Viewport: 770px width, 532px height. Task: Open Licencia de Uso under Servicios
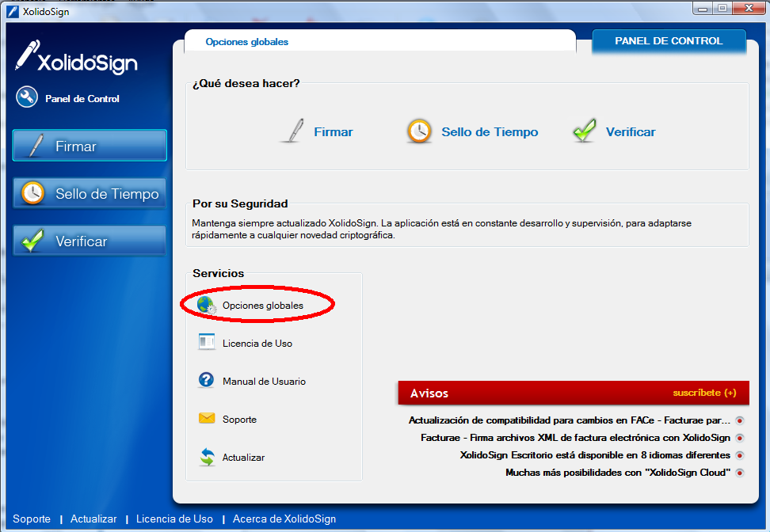(257, 344)
